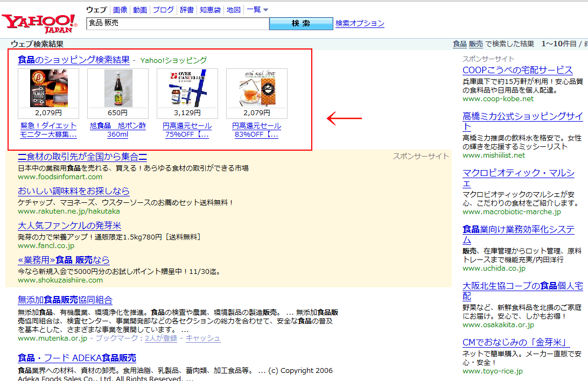Click the 1～10件目 result count text

(559, 44)
